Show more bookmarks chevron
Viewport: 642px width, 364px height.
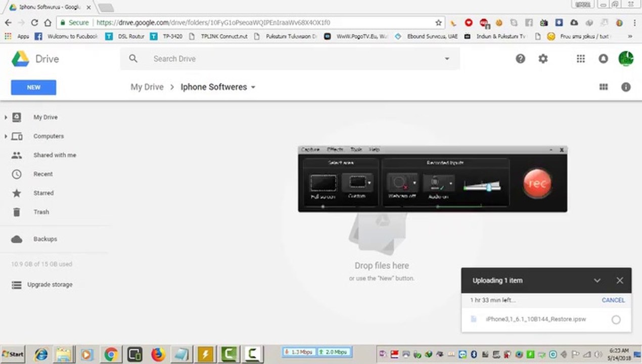point(630,36)
